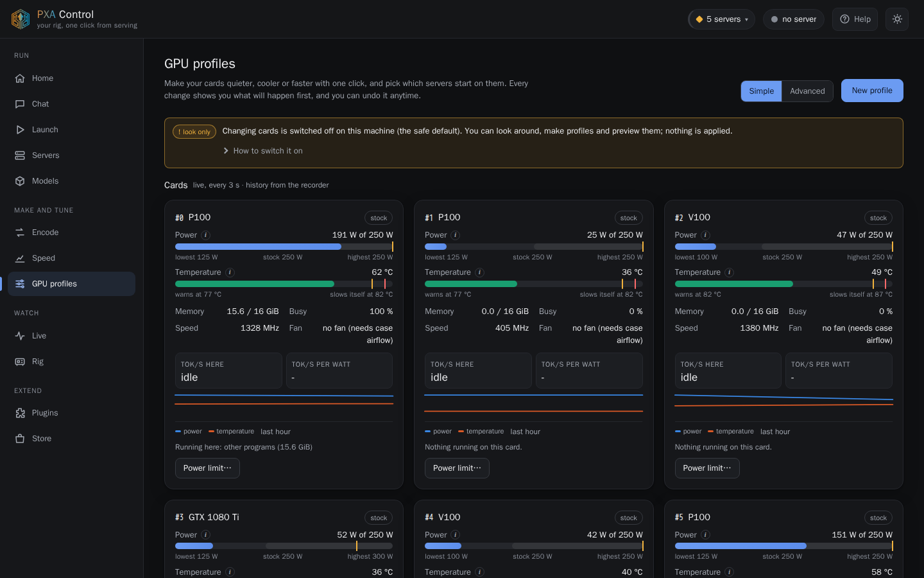Click stock badge on card #0 P100

(379, 218)
